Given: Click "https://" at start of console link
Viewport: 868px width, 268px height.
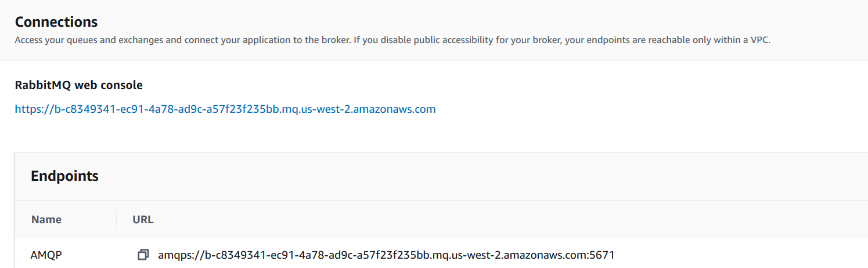Looking at the screenshot, I should (x=31, y=109).
